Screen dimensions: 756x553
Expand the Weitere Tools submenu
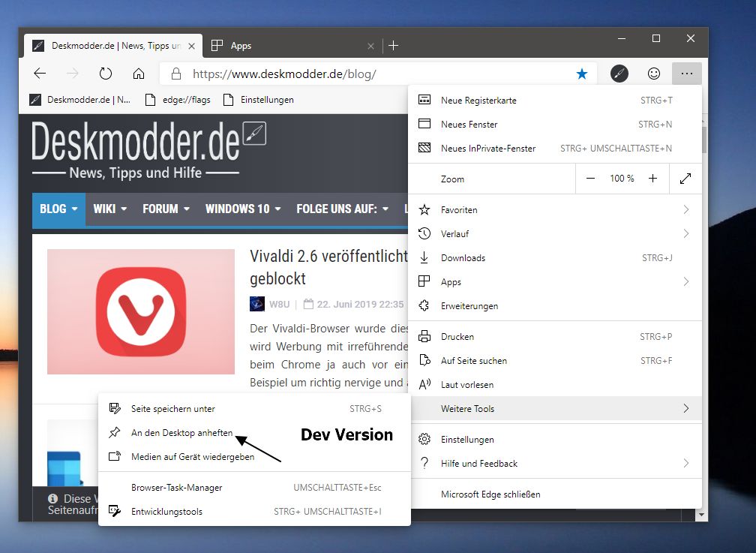[x=555, y=409]
